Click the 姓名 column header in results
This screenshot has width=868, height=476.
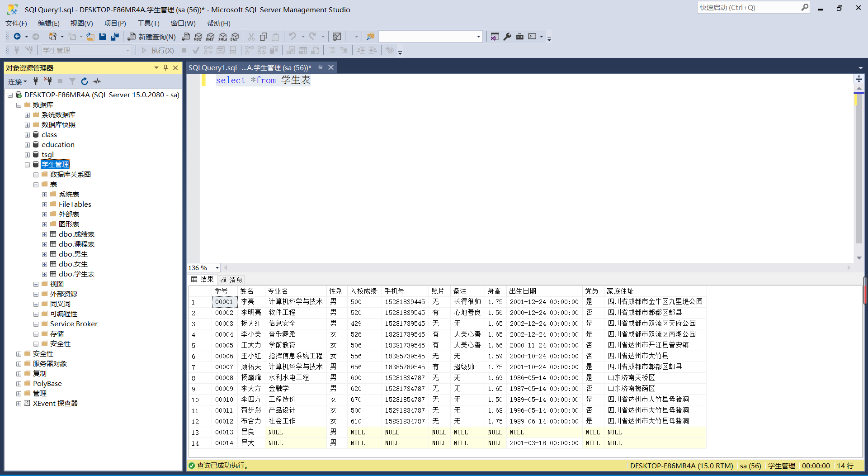point(251,291)
